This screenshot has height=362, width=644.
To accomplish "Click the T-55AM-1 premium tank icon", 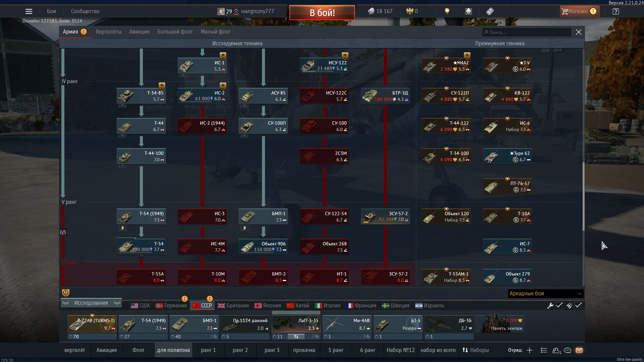I will click(x=430, y=277).
